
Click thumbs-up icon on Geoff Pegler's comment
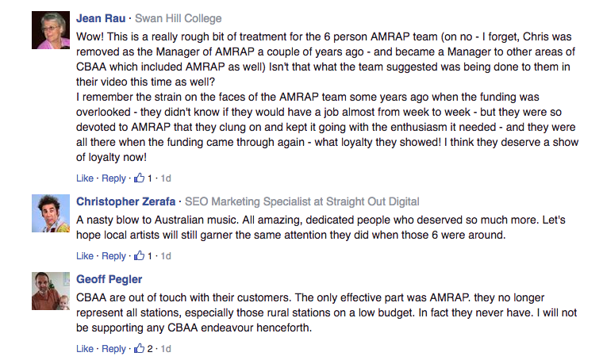click(139, 348)
